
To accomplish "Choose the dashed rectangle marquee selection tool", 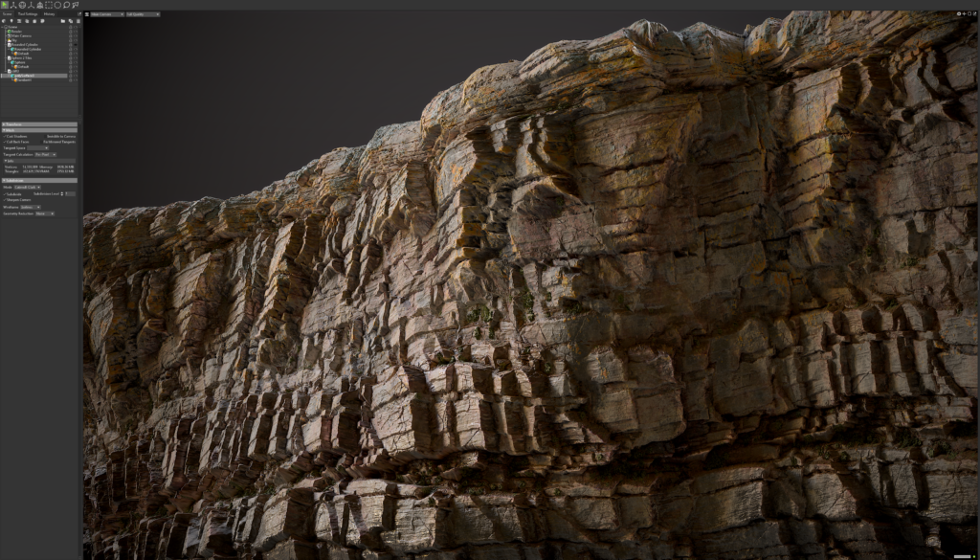I will tap(49, 5).
